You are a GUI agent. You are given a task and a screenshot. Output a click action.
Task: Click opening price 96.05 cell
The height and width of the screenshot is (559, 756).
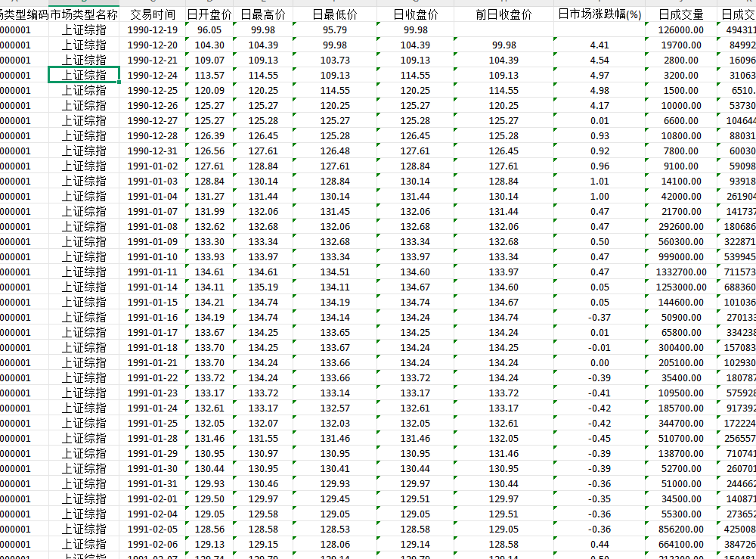coord(209,30)
